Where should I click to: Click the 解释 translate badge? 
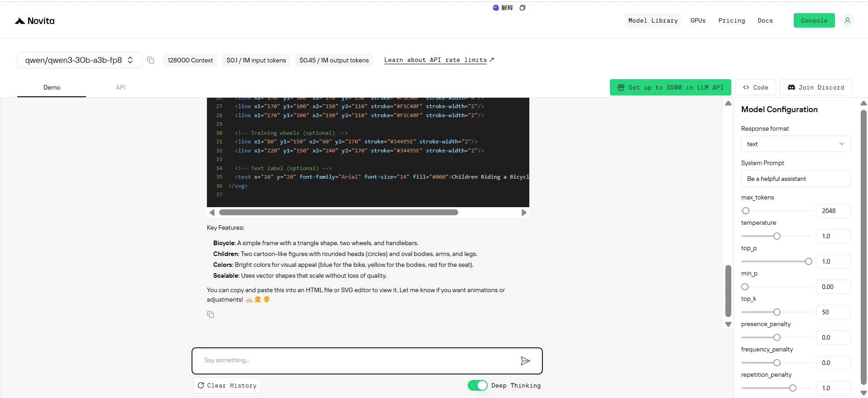[503, 8]
